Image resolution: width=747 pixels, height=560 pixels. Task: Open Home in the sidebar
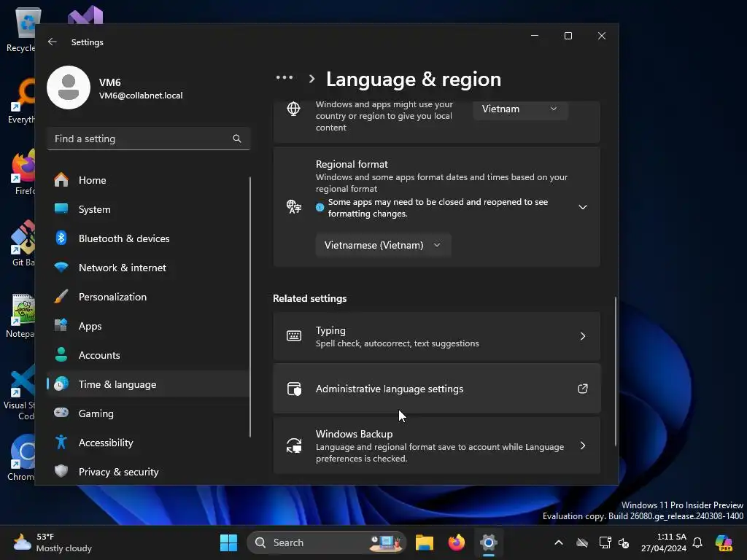coord(148,180)
